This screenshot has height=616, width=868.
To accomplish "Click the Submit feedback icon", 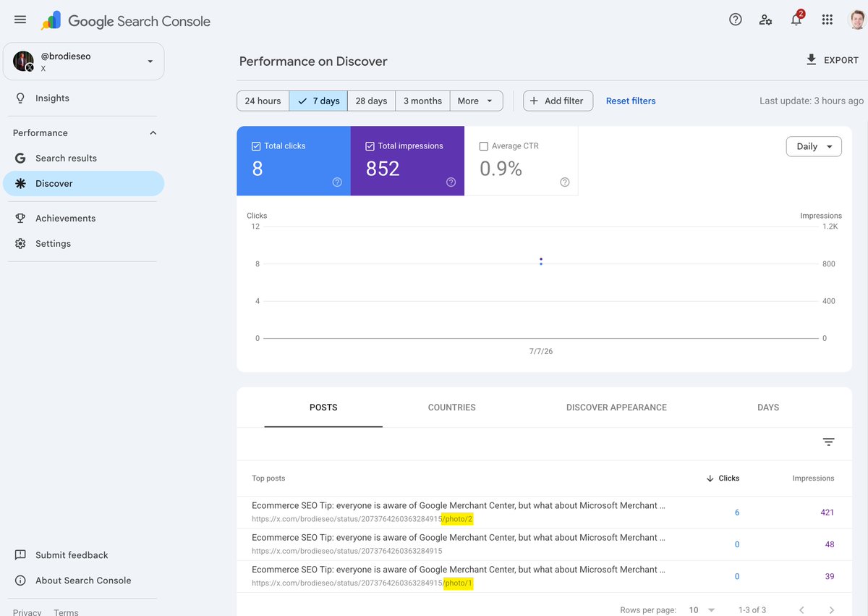I will pyautogui.click(x=20, y=555).
